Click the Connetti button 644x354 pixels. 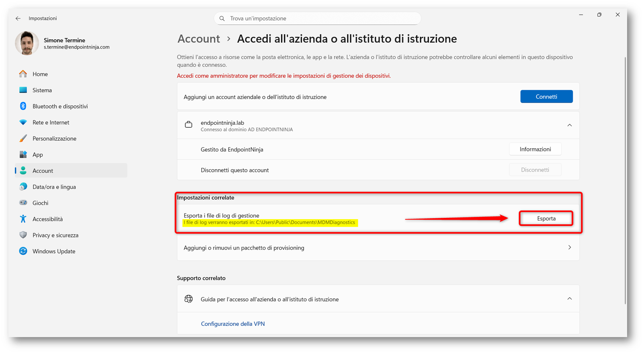coord(546,97)
